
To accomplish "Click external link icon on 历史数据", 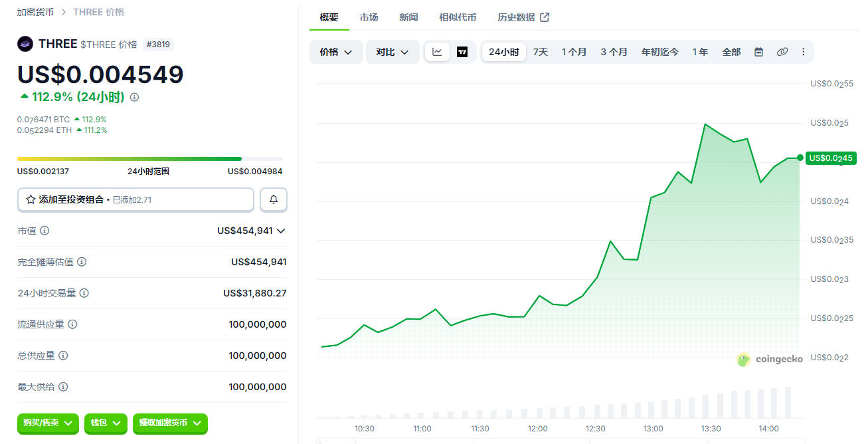I will click(x=545, y=17).
